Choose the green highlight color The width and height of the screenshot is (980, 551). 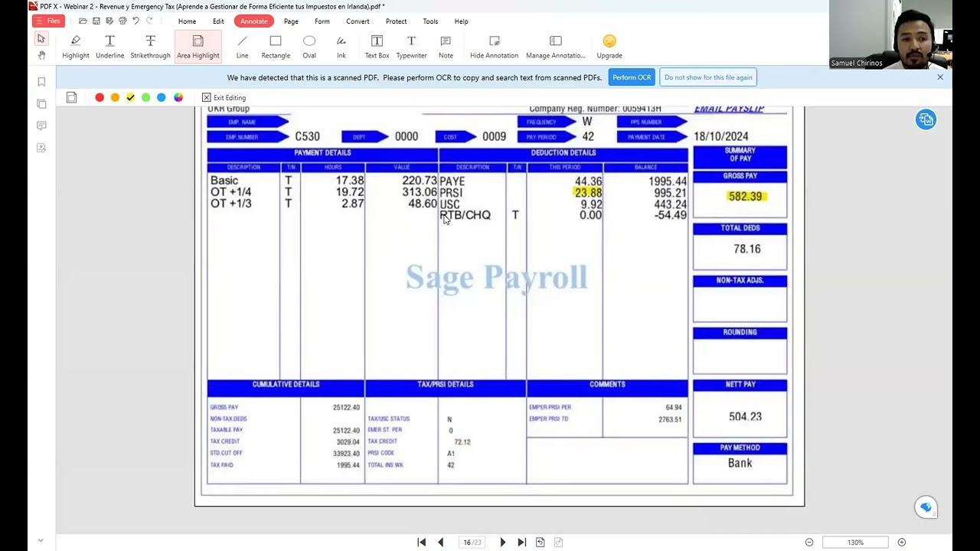145,97
